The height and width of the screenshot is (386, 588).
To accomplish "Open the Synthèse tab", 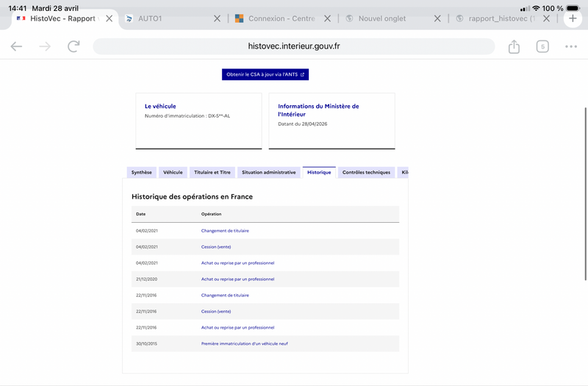I will [141, 172].
